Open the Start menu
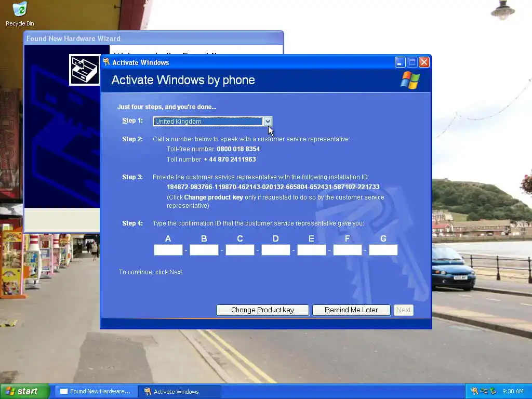The width and height of the screenshot is (532, 399). click(25, 391)
